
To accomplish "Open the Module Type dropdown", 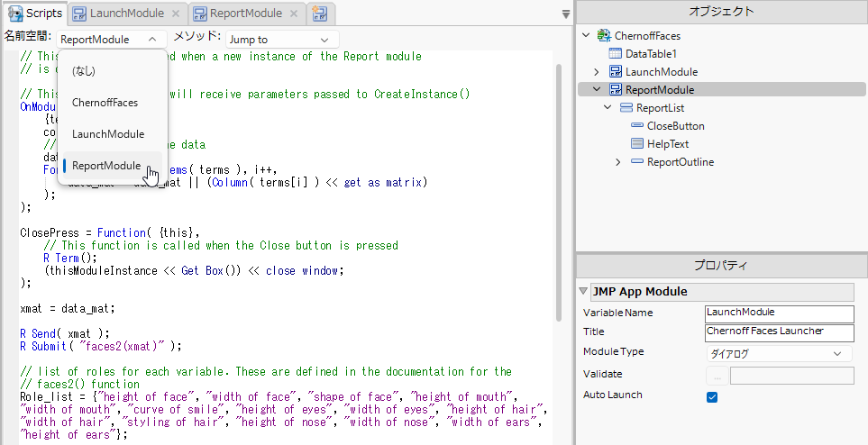I will [780, 353].
